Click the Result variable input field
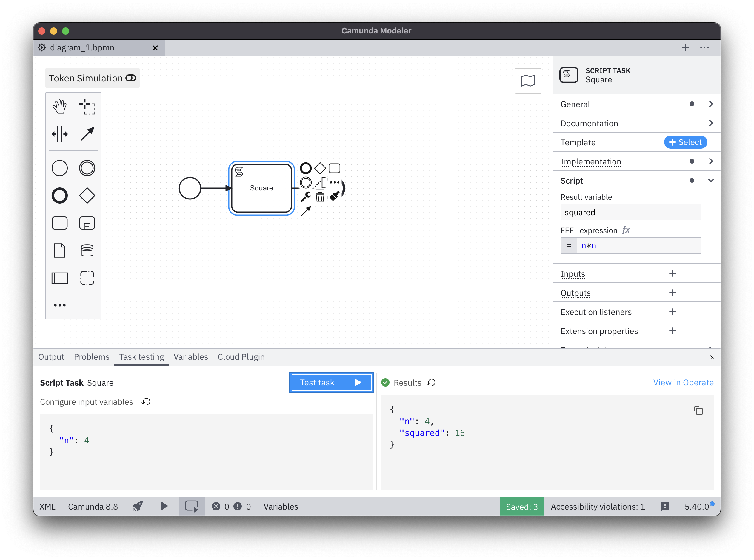 (630, 212)
